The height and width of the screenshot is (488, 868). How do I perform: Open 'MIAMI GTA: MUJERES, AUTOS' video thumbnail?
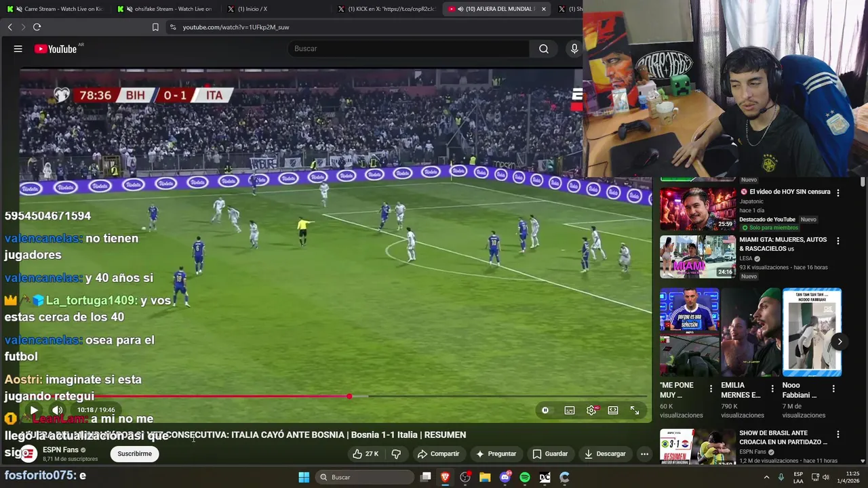coord(697,257)
